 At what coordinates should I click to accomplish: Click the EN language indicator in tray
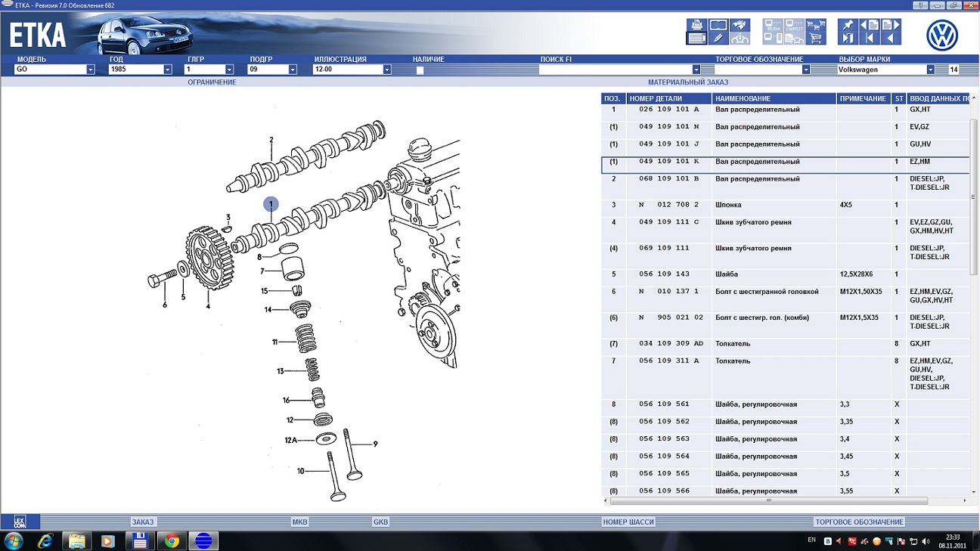click(x=811, y=540)
